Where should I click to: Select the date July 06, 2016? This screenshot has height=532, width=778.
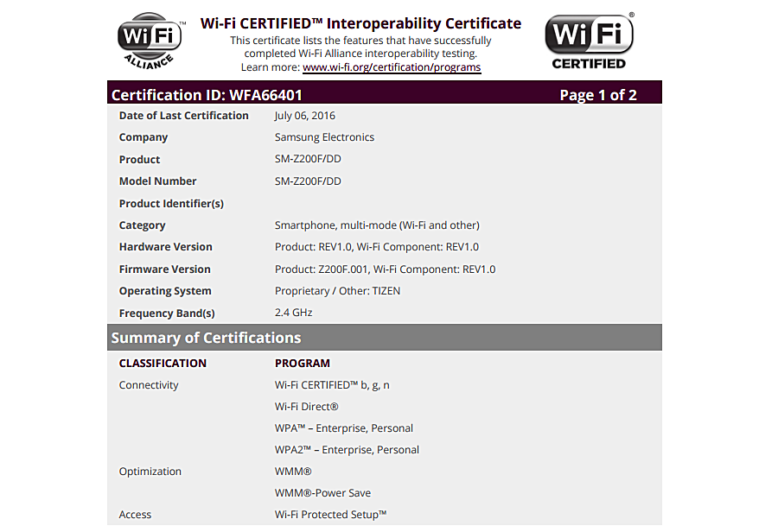(304, 116)
